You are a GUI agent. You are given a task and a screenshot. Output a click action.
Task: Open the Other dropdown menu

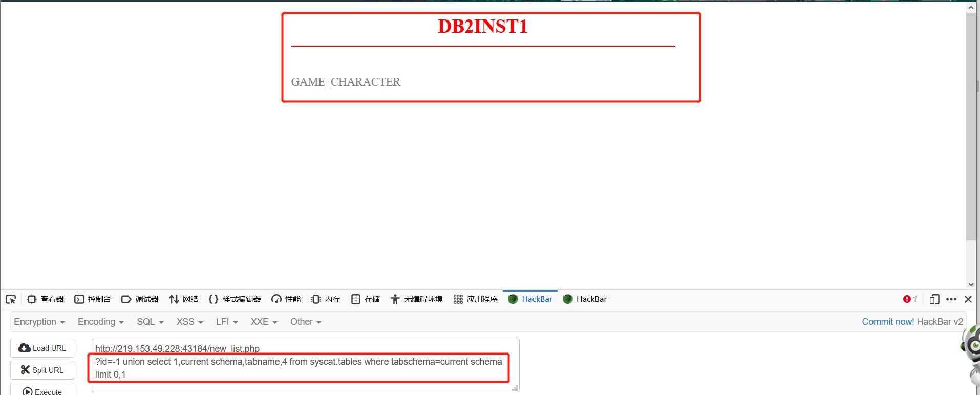tap(306, 322)
